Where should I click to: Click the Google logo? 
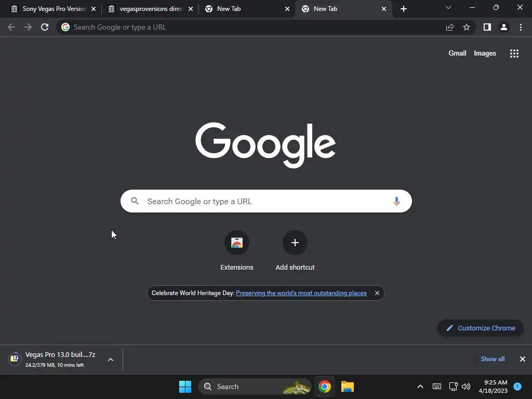tap(265, 145)
